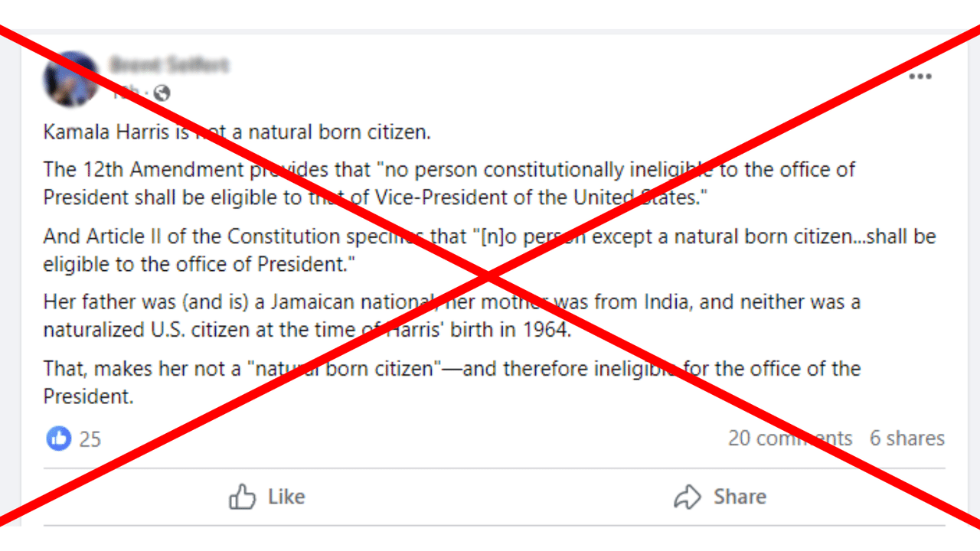This screenshot has height=551, width=980.
Task: Click the sentence starting with Kamala Harris
Action: [x=237, y=132]
